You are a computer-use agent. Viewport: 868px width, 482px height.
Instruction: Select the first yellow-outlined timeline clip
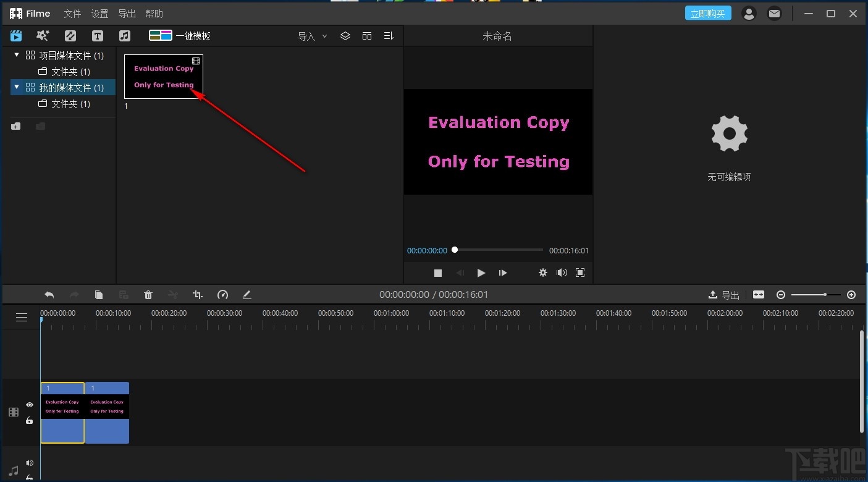click(x=62, y=413)
